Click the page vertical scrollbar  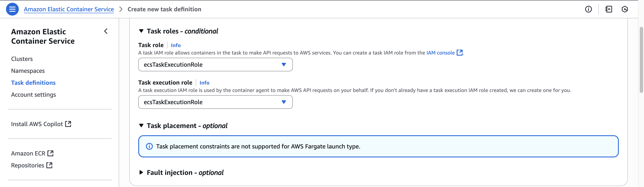[x=641, y=60]
